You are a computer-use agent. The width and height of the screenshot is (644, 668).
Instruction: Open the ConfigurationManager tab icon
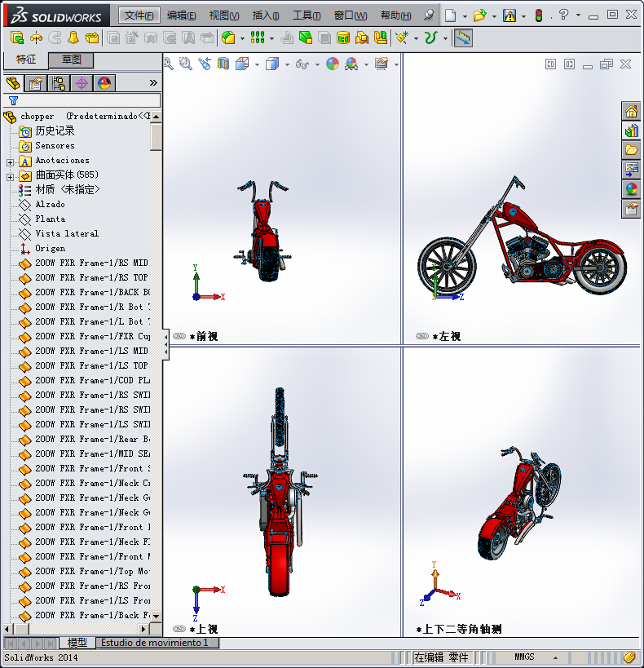[59, 82]
